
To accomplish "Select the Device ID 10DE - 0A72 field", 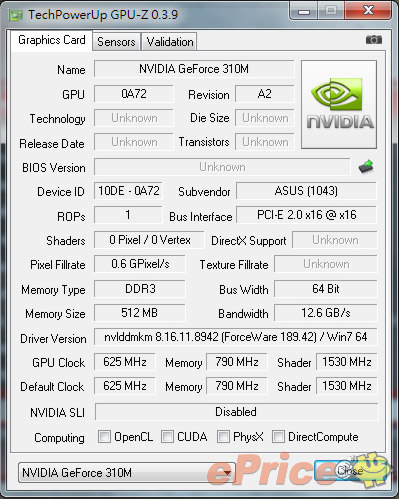I will tap(128, 191).
